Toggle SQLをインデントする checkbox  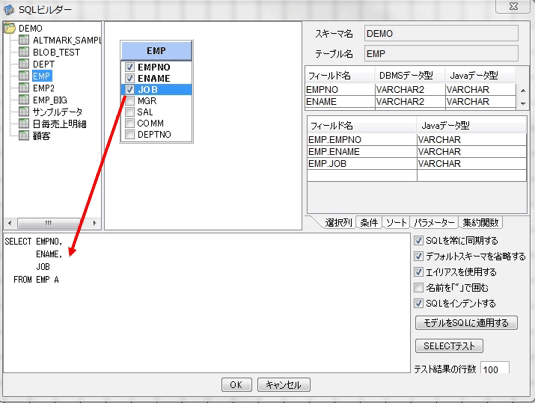click(x=419, y=303)
